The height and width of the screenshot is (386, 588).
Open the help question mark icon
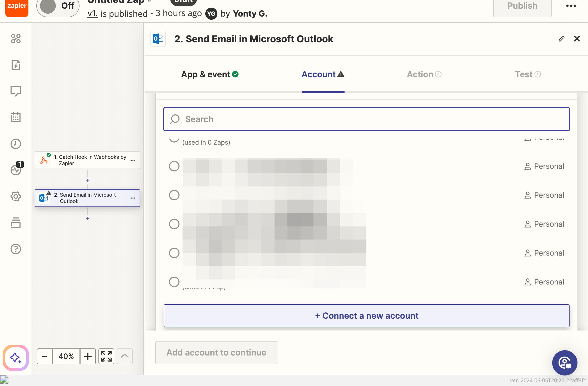point(16,249)
